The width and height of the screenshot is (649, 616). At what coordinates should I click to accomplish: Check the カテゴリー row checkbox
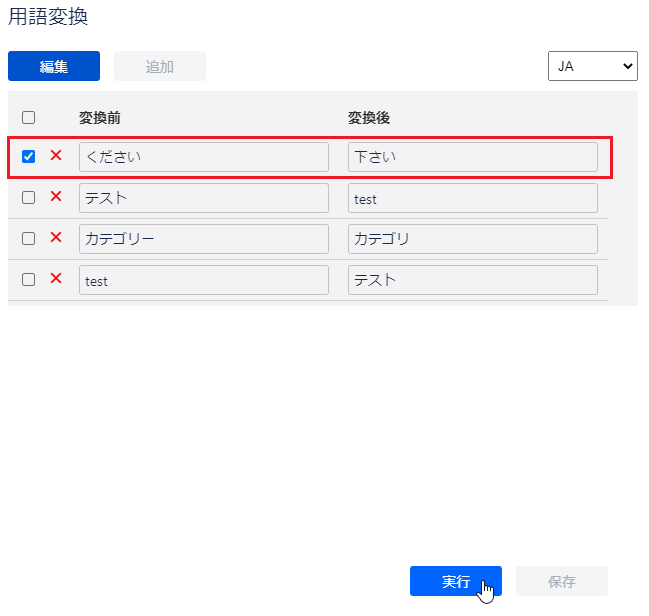[29, 239]
